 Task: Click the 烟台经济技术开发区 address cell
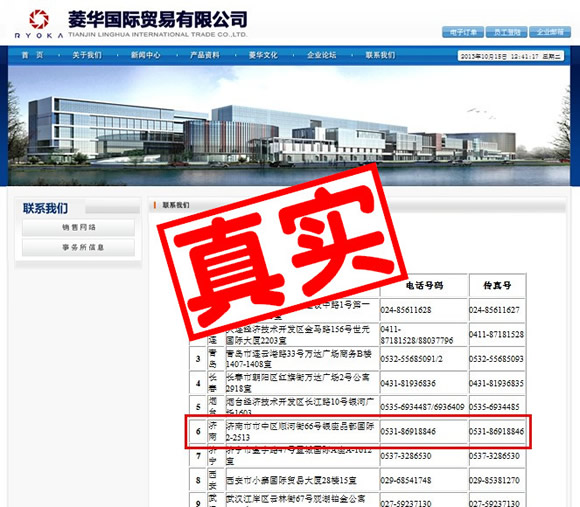pyautogui.click(x=302, y=406)
